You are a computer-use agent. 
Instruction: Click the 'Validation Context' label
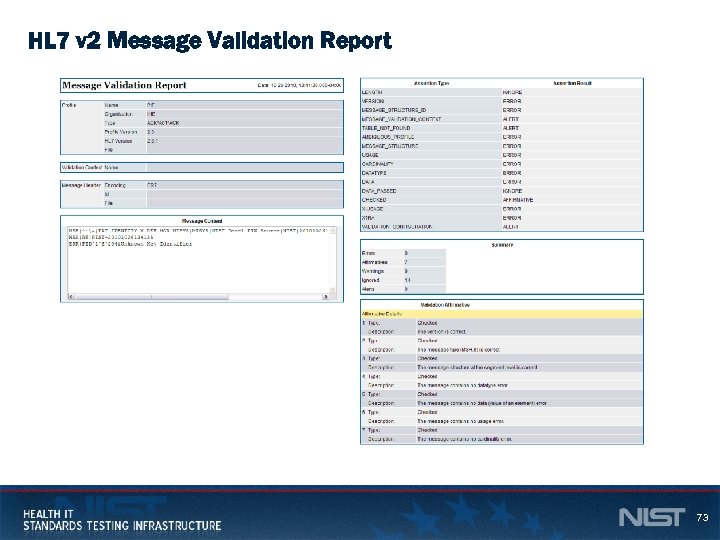click(x=82, y=168)
